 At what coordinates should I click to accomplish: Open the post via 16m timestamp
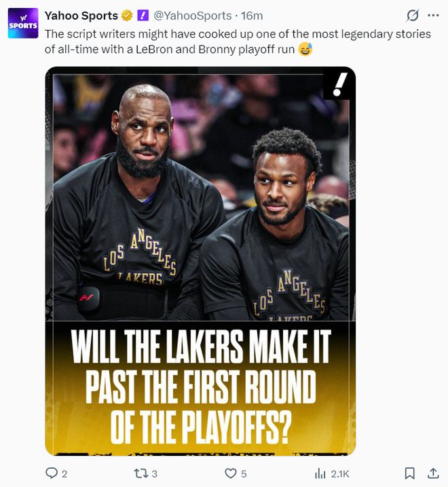[x=252, y=16]
